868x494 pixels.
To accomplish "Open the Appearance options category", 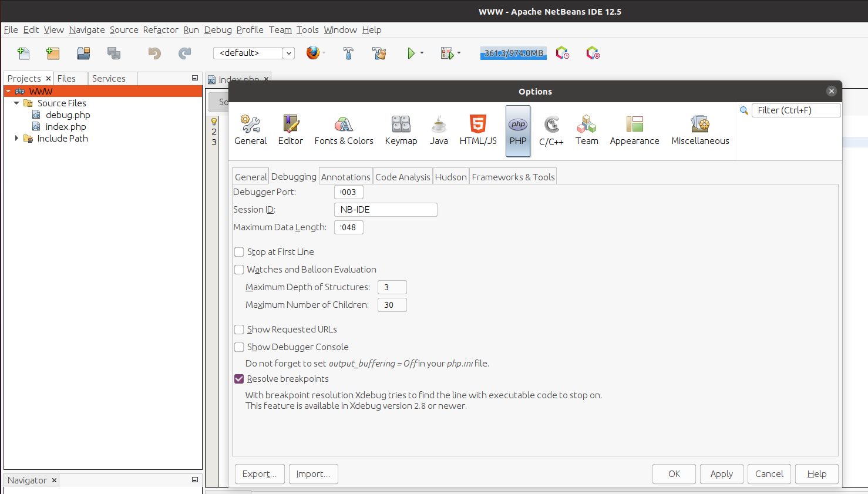I will [634, 130].
